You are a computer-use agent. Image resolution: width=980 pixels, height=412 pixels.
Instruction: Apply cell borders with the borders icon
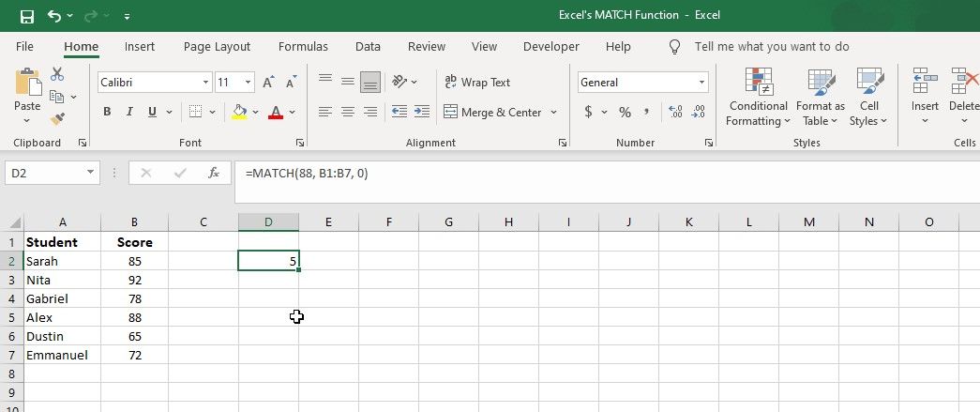click(x=196, y=112)
